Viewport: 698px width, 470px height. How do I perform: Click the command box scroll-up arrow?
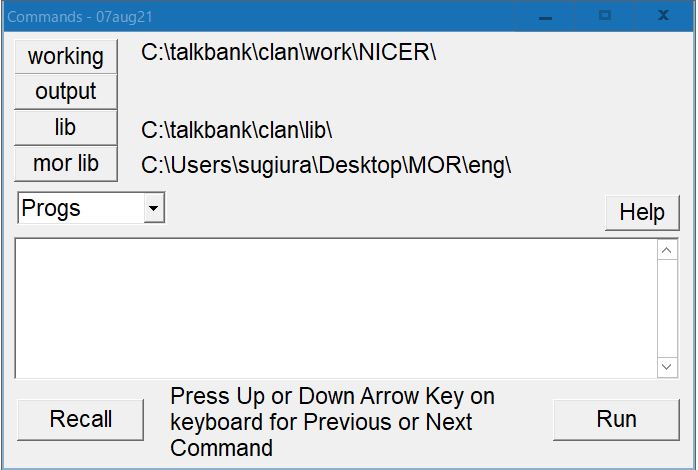click(x=667, y=250)
